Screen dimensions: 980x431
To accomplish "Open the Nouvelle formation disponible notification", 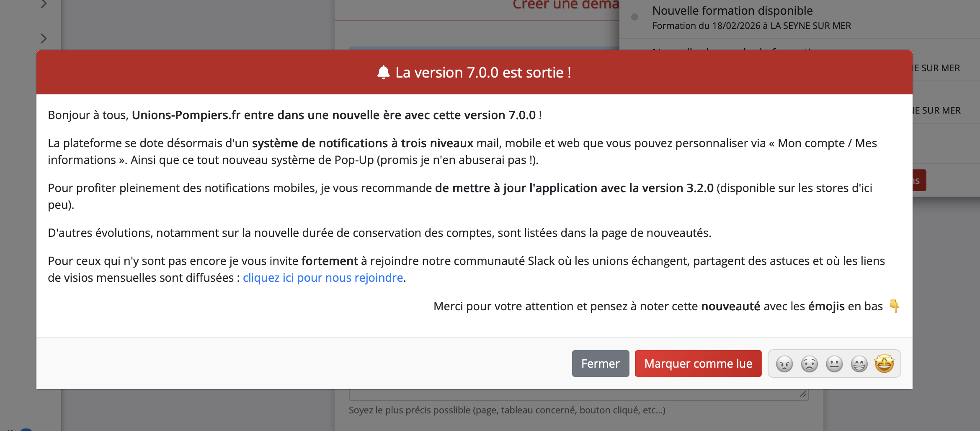I will tap(732, 10).
